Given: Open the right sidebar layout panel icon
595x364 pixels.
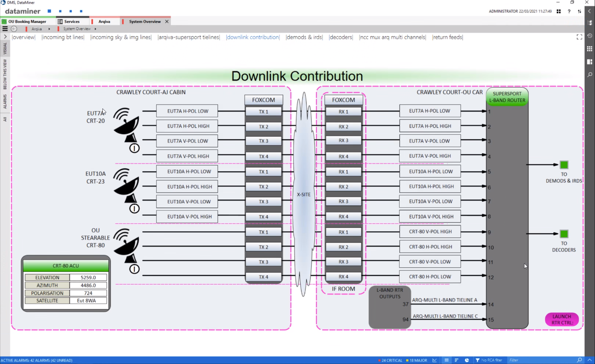Looking at the screenshot, I should (x=590, y=61).
